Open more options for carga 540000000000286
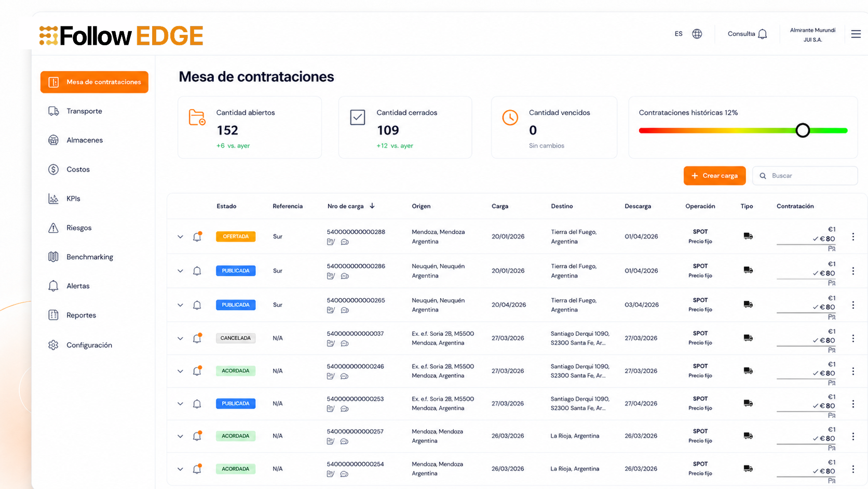Image resolution: width=868 pixels, height=489 pixels. [x=853, y=271]
